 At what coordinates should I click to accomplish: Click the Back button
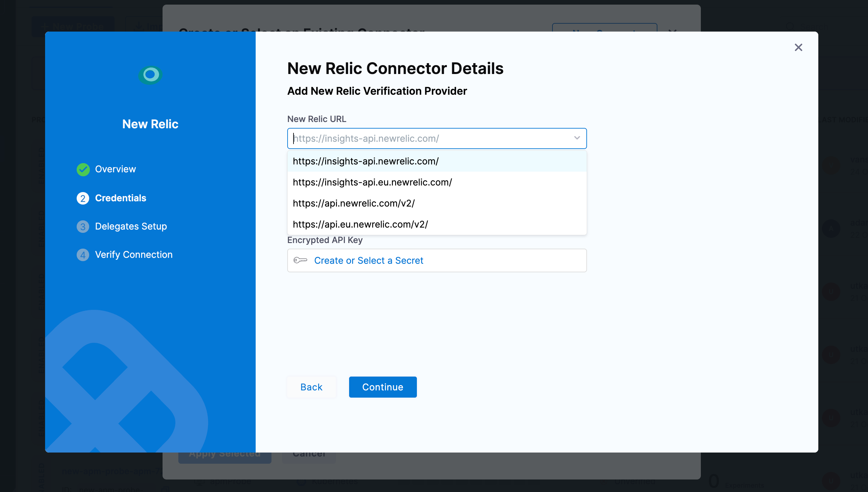[x=311, y=387]
